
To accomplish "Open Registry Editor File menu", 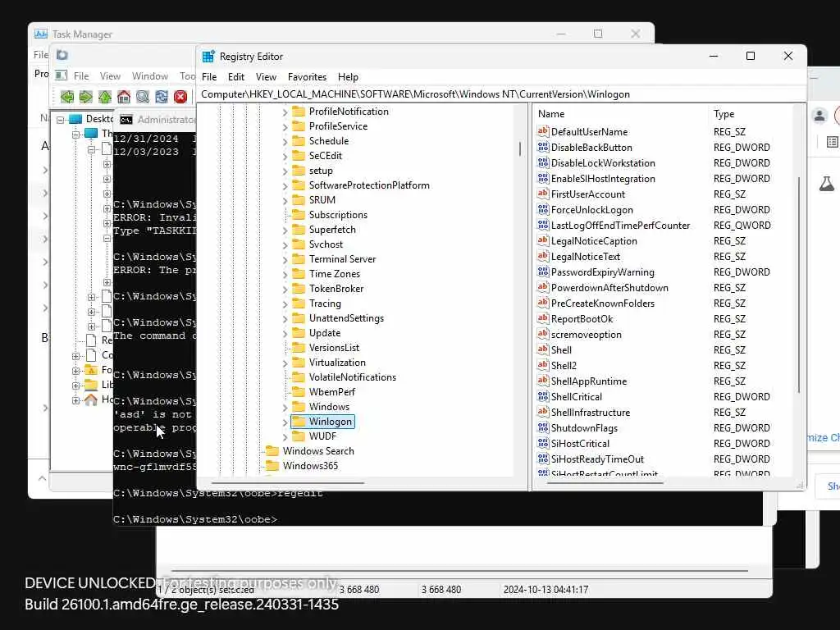I will coord(209,76).
